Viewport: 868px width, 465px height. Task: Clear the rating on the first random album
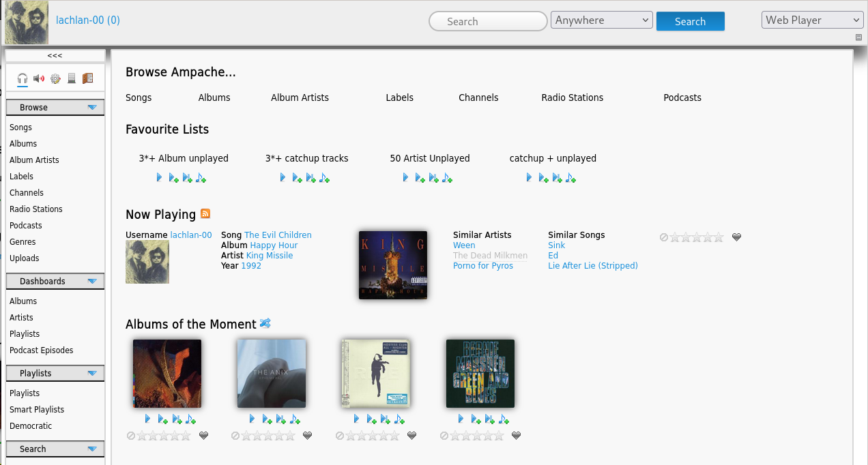[130, 436]
